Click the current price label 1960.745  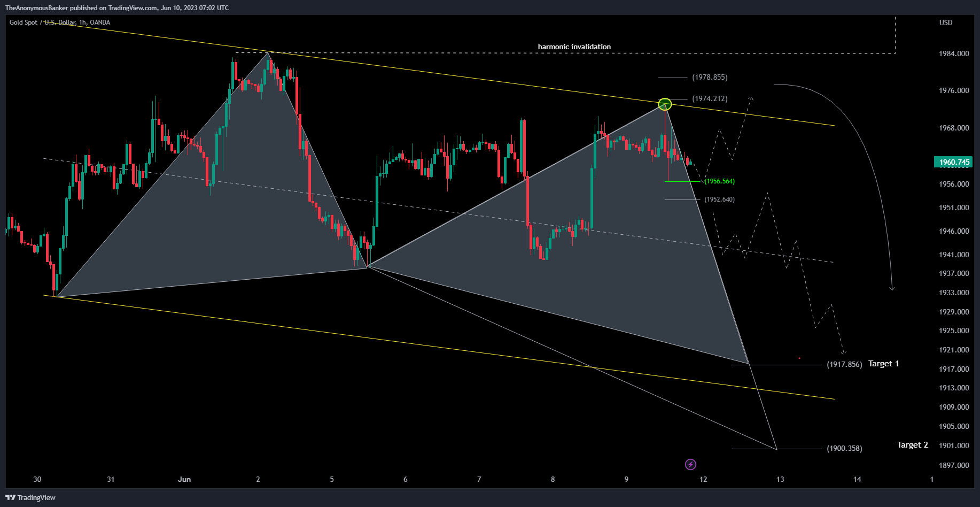[x=954, y=162]
